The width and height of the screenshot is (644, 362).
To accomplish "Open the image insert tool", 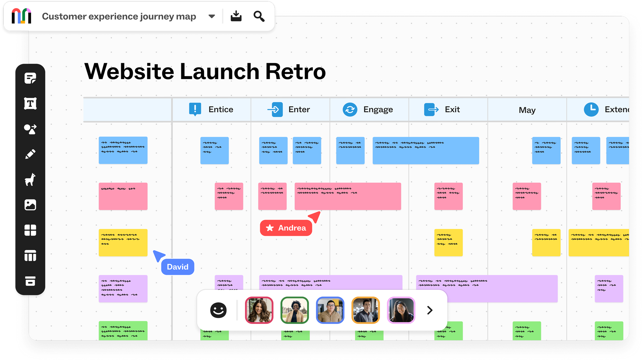I will pos(30,205).
